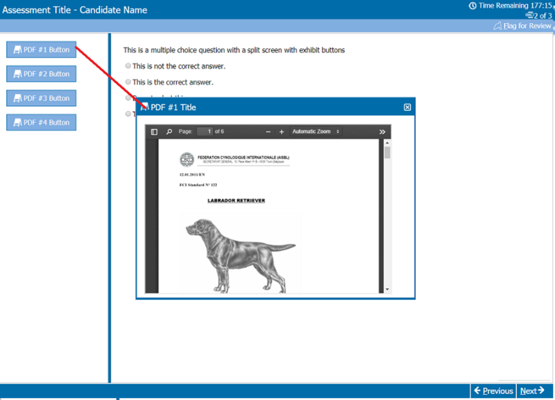Close the PDF #1 Title popup

407,107
